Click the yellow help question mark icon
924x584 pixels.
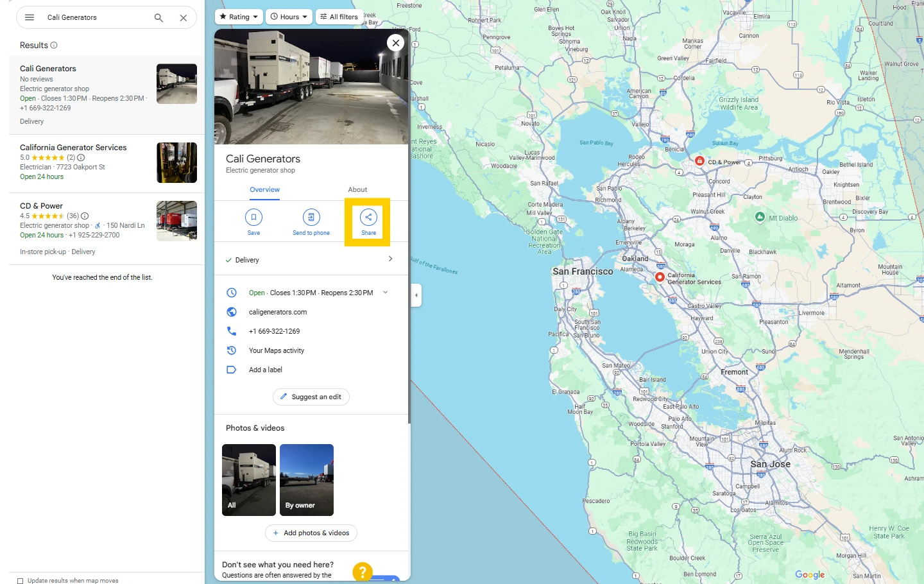[x=363, y=571]
